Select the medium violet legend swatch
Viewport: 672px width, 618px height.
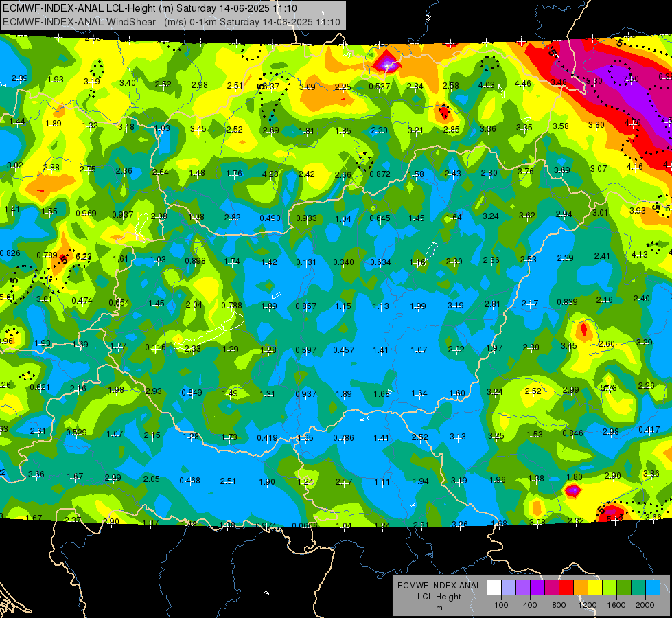(x=523, y=588)
